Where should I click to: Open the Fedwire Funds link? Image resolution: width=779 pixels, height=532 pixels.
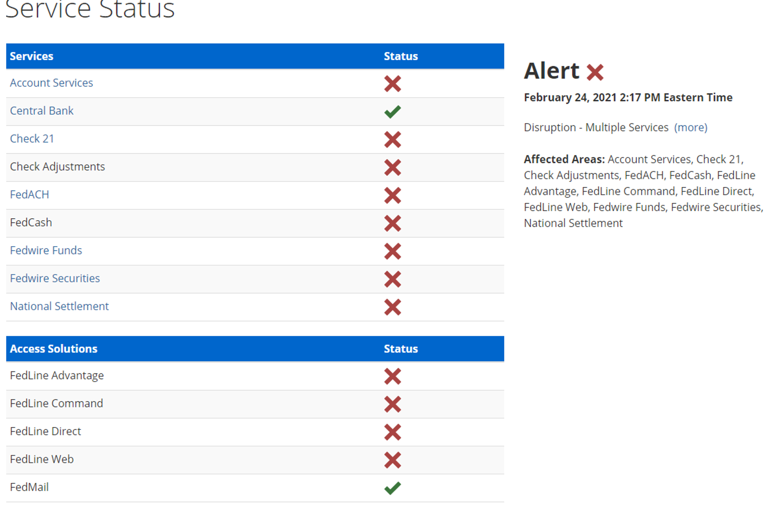pos(46,251)
